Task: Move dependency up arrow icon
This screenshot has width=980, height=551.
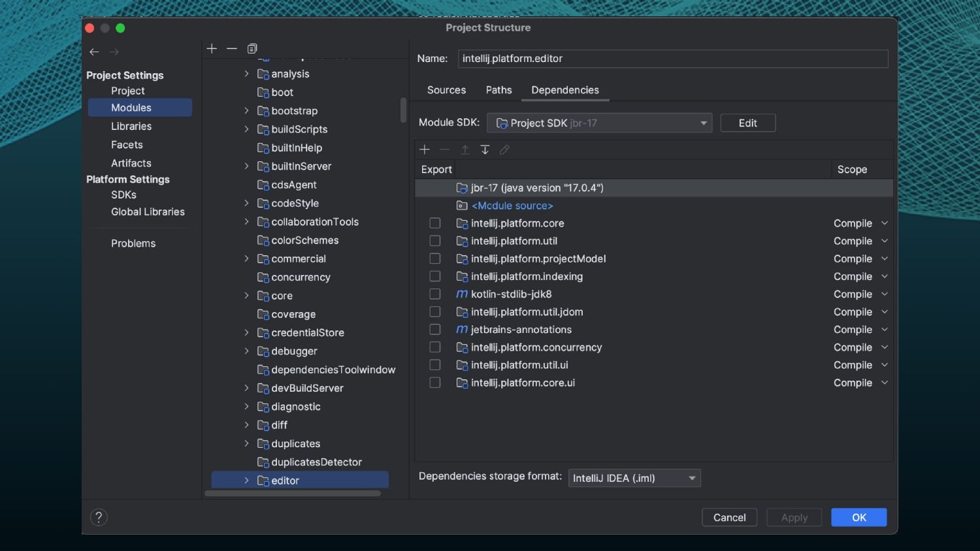Action: coord(465,150)
